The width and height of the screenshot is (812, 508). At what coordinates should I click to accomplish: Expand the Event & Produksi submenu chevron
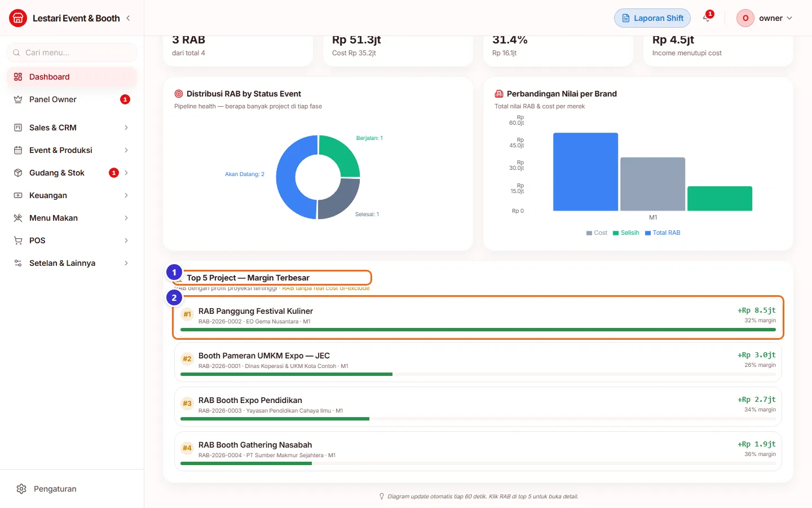(x=126, y=150)
